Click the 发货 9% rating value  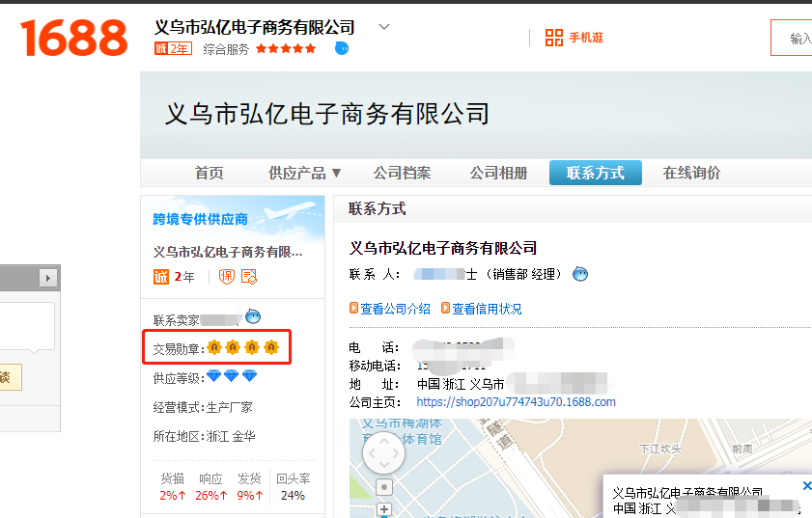click(x=250, y=496)
